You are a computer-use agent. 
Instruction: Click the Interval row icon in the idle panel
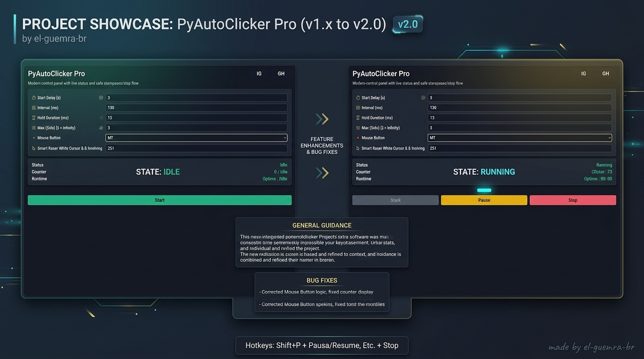click(34, 108)
